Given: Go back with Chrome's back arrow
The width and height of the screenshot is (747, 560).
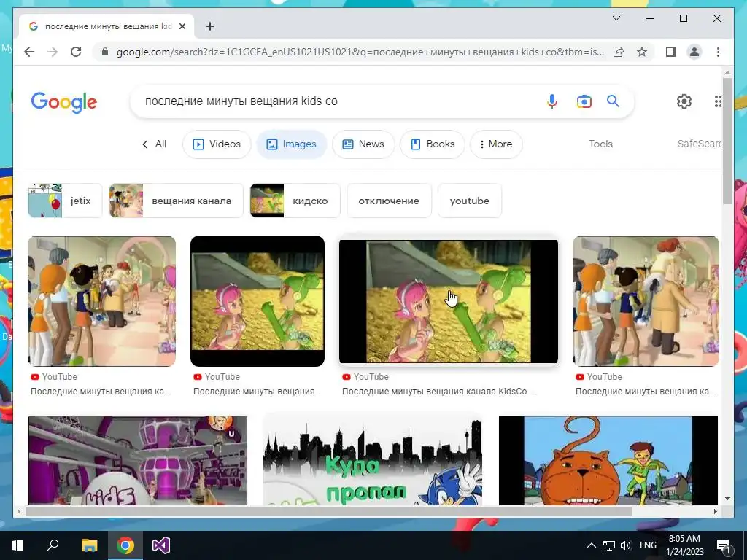Looking at the screenshot, I should (29, 52).
